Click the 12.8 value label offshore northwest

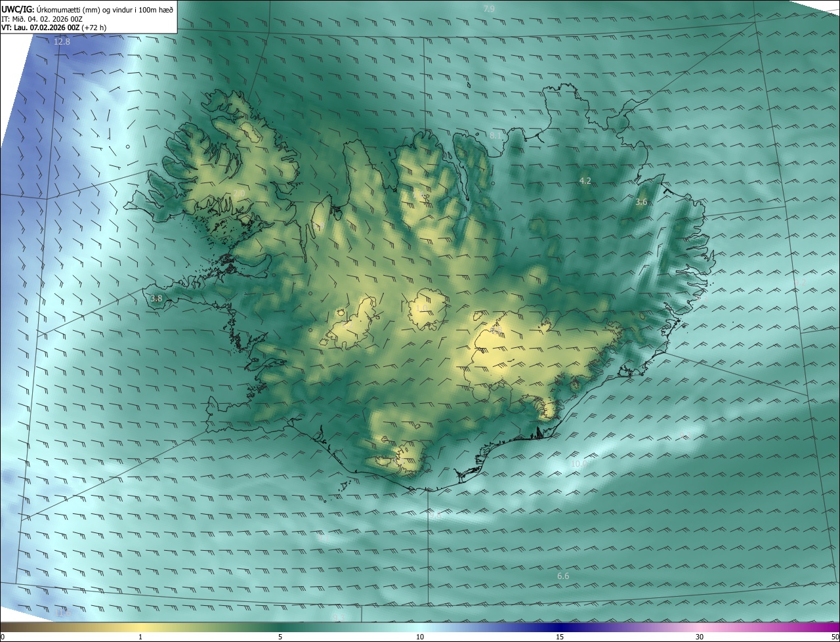tap(62, 41)
